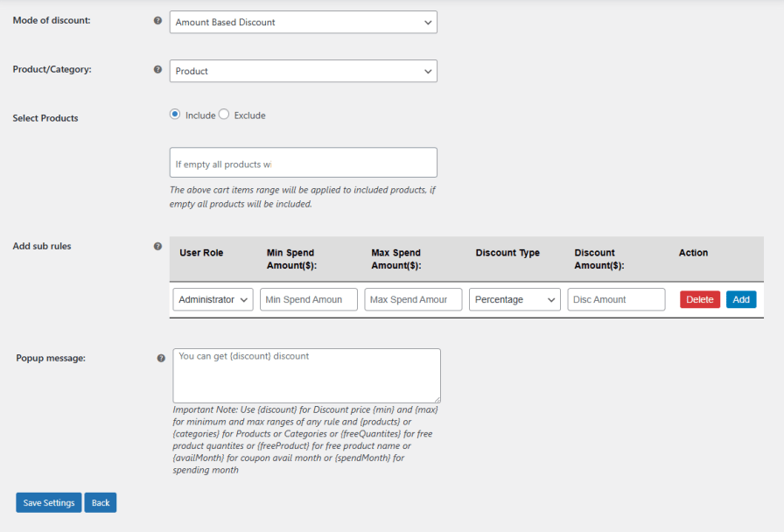Click help icon beside Add sub rules

click(157, 247)
